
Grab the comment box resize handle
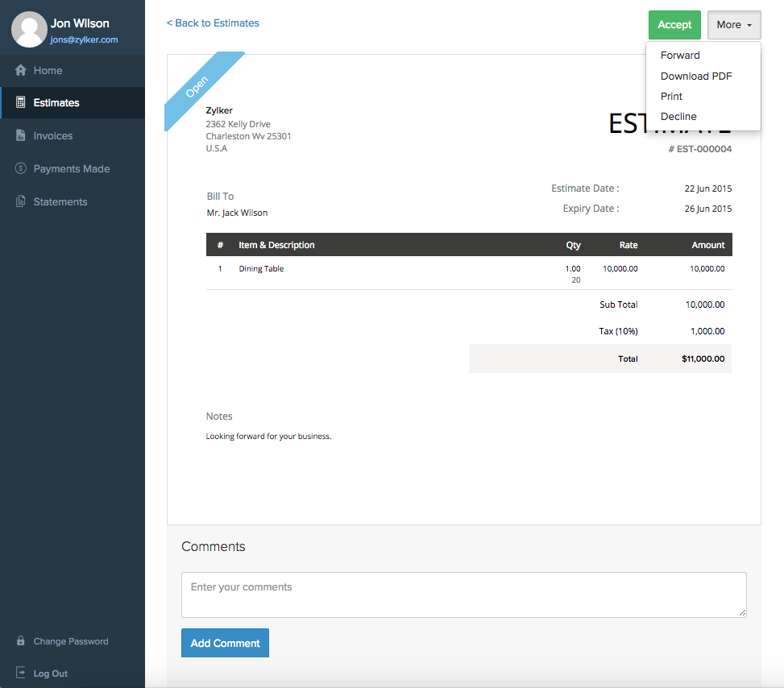742,613
